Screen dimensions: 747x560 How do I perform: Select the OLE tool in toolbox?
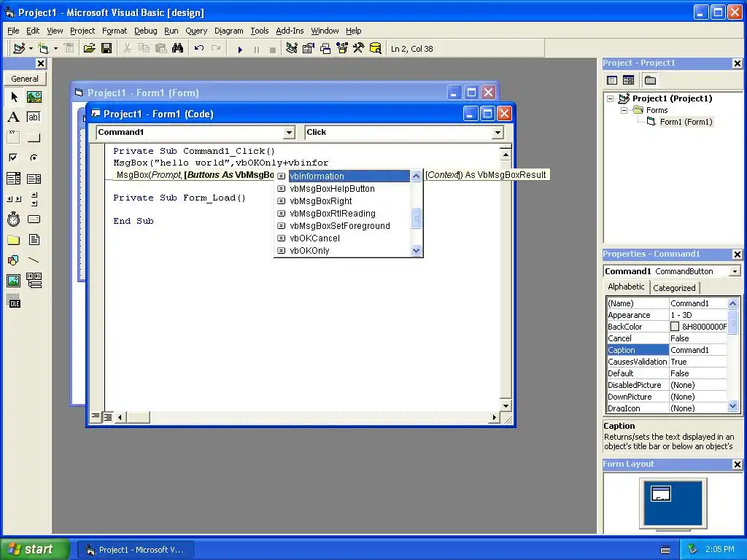pyautogui.click(x=14, y=301)
